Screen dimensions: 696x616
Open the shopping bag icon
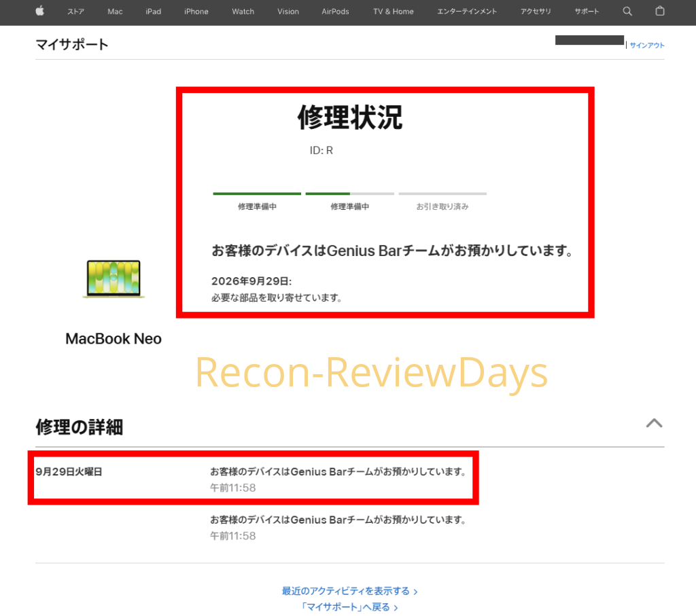pyautogui.click(x=660, y=11)
